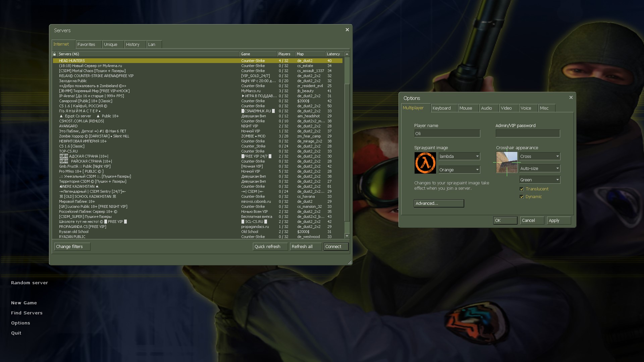Expand the Green crosshair color dropdown
Image resolution: width=644 pixels, height=362 pixels.
click(539, 180)
